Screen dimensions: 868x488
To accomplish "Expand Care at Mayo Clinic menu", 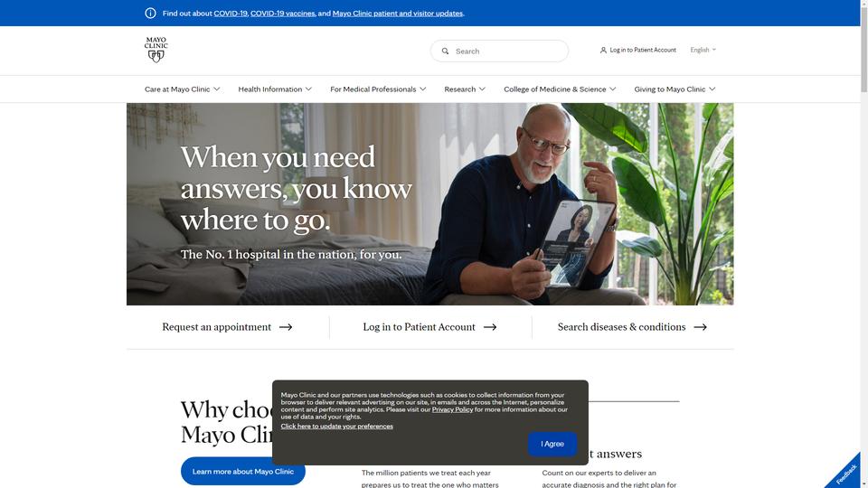I will (182, 89).
